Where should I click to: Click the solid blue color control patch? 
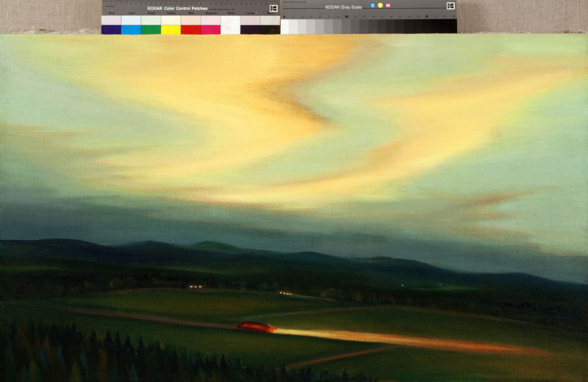(x=111, y=29)
